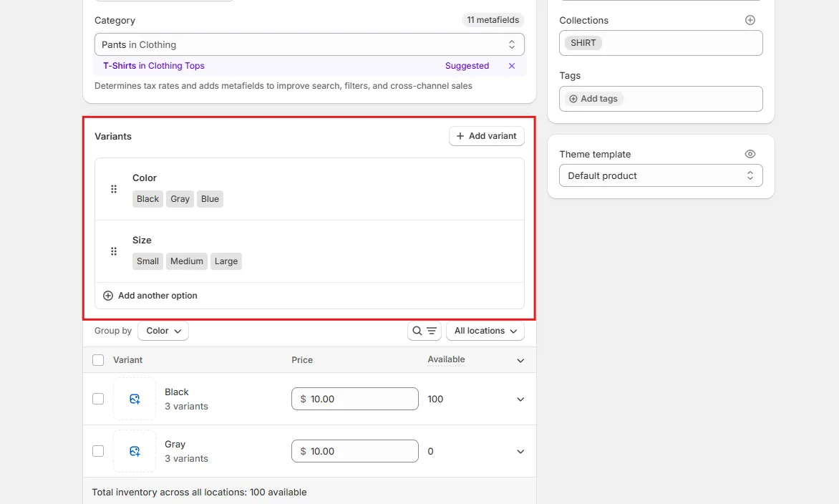Click the Black available quantity 100
This screenshot has width=839, height=504.
click(x=435, y=399)
